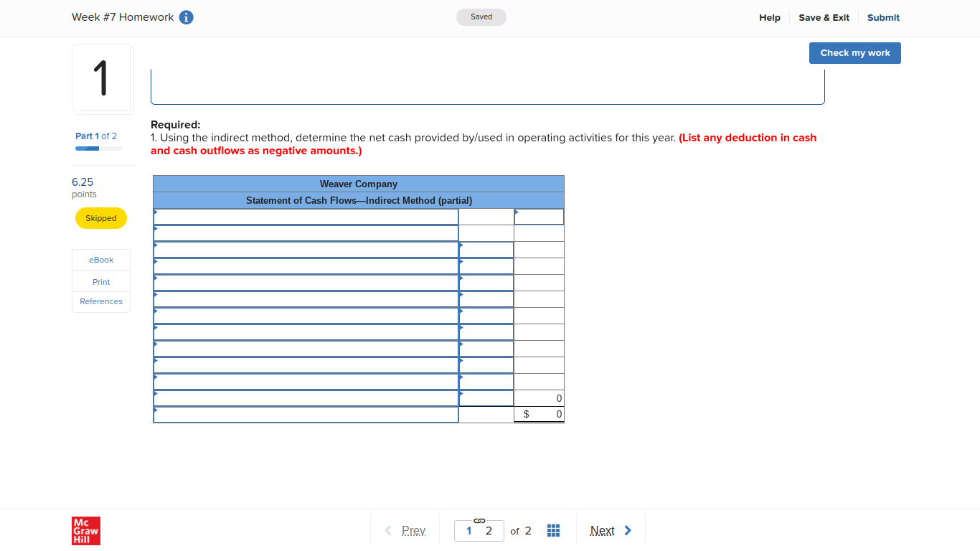980x551 pixels.
Task: Click the McGraw Hill logo
Action: 85,530
